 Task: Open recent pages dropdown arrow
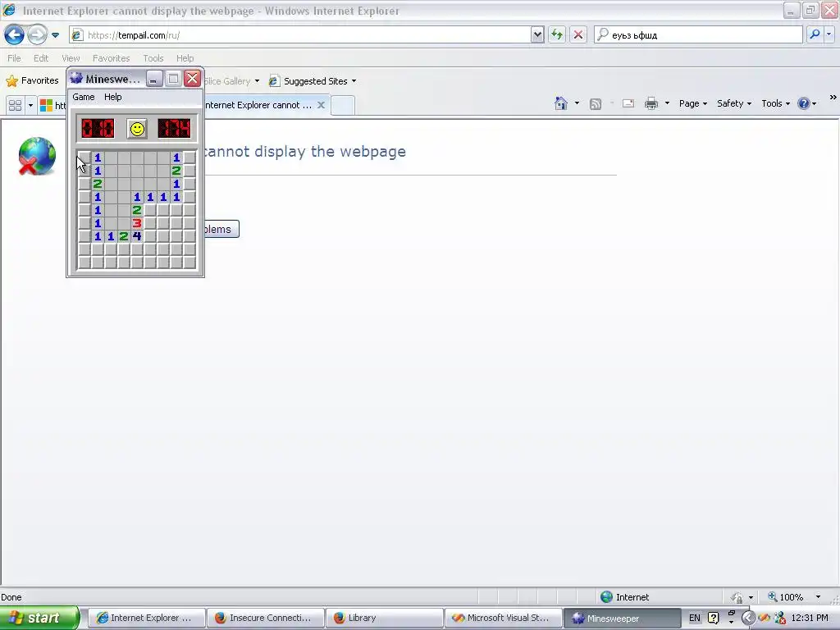coord(55,35)
